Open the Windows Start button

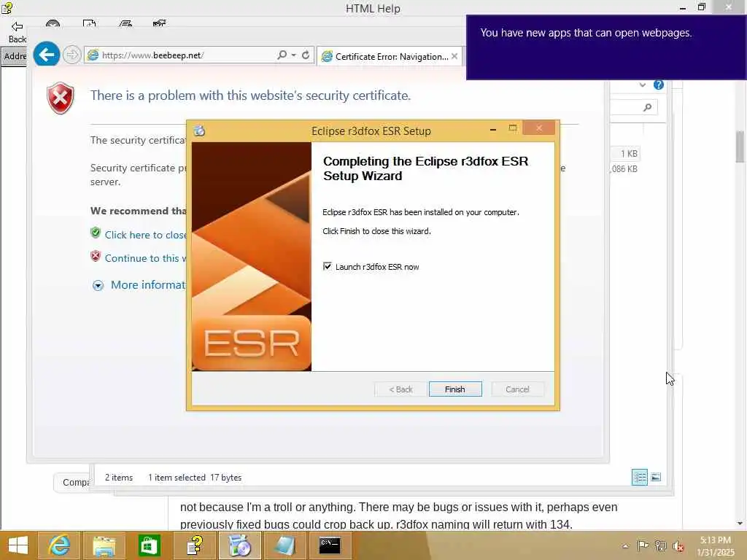coord(18,545)
